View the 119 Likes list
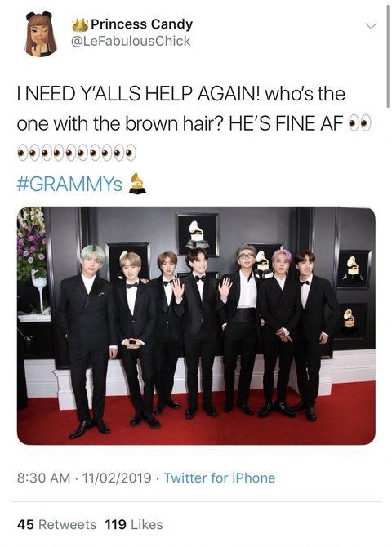This screenshot has width=392, height=547. (x=134, y=524)
